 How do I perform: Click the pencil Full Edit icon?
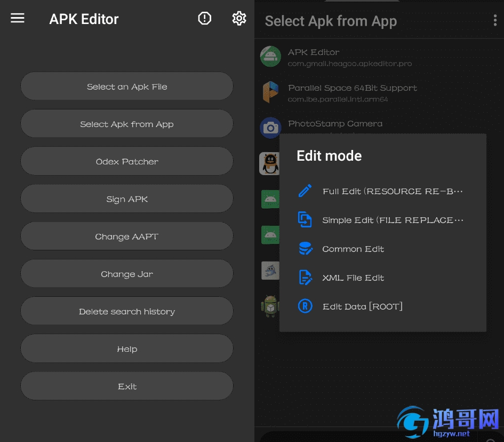pyautogui.click(x=305, y=191)
